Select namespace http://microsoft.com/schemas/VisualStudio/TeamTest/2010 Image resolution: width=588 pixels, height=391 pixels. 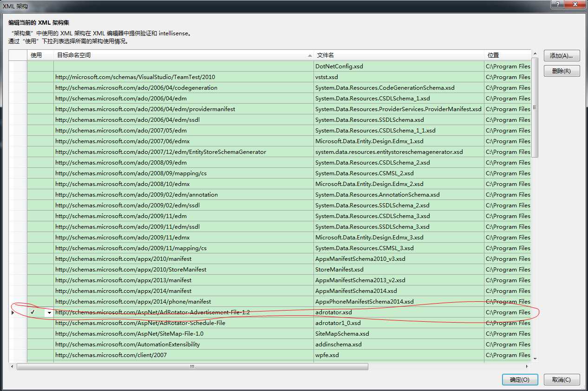click(x=184, y=77)
